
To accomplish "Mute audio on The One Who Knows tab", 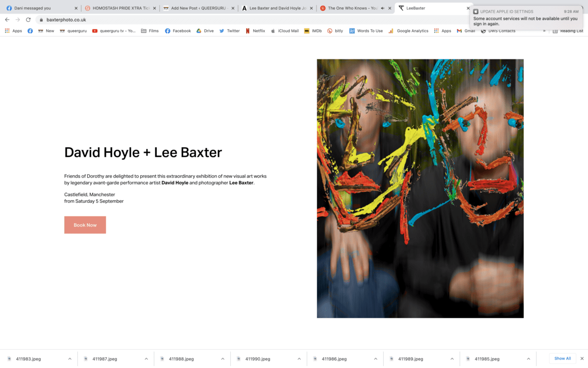I will (x=382, y=8).
